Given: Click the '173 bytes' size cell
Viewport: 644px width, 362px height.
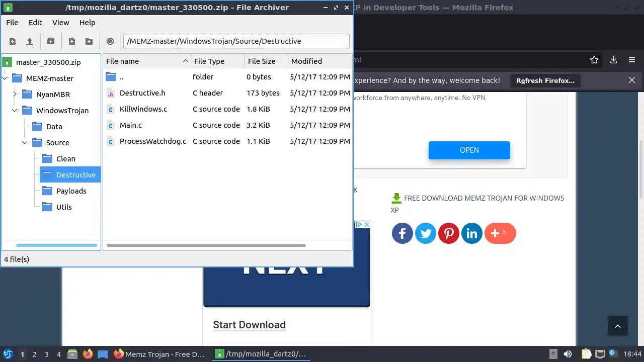Looking at the screenshot, I should (263, 93).
